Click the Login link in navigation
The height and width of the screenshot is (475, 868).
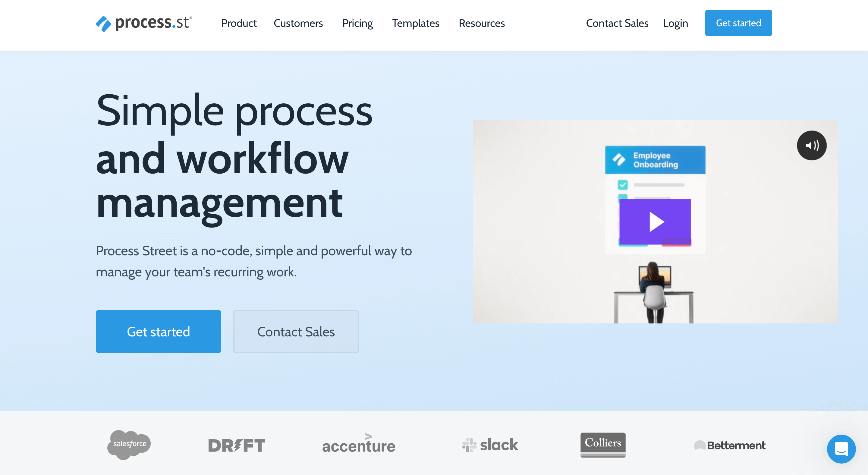[676, 24]
